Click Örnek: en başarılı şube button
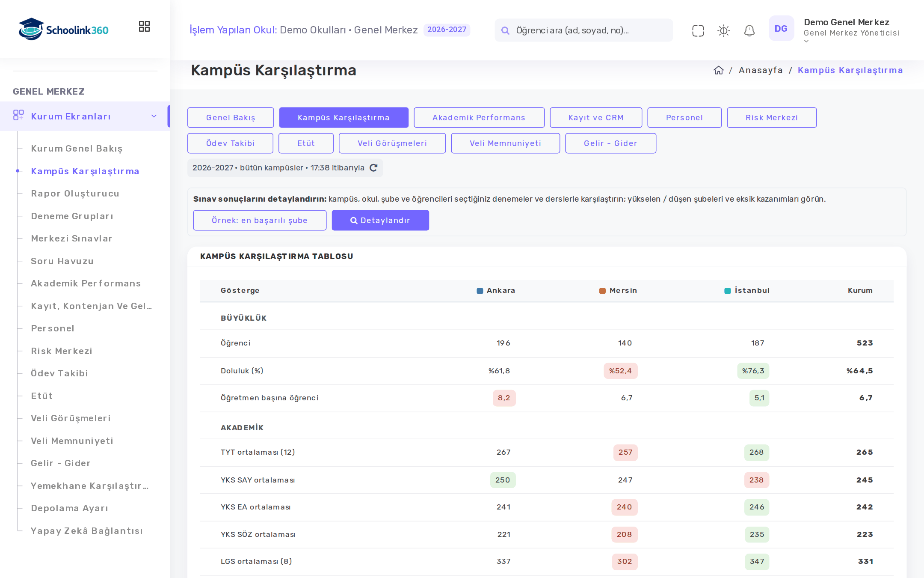Viewport: 924px width, 578px height. point(260,220)
